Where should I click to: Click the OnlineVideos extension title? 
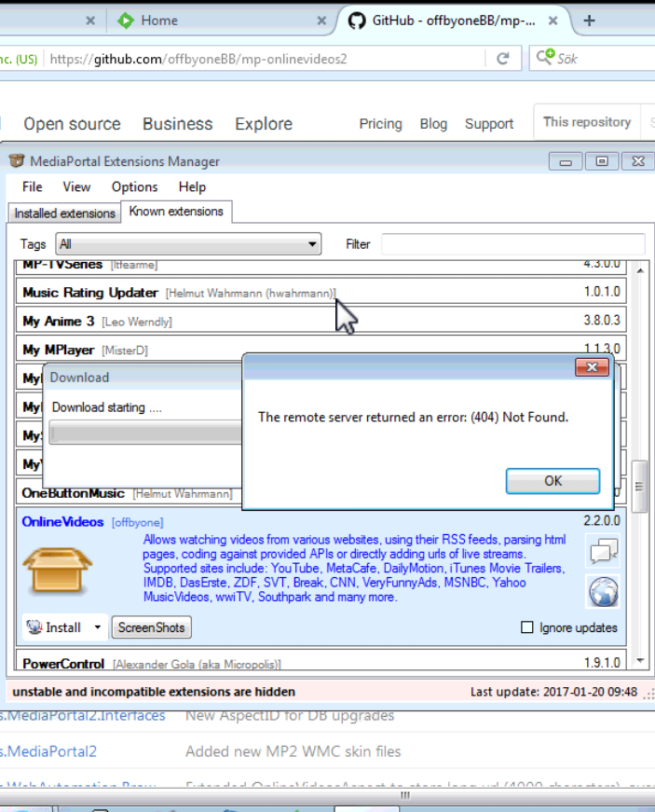click(62, 522)
